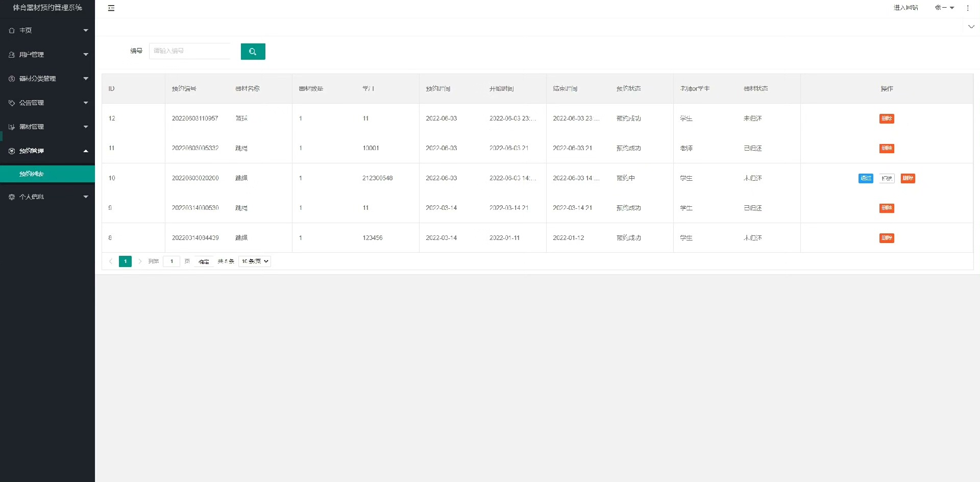980x482 pixels.
Task: Click student number 10001 cell
Action: 371,148
